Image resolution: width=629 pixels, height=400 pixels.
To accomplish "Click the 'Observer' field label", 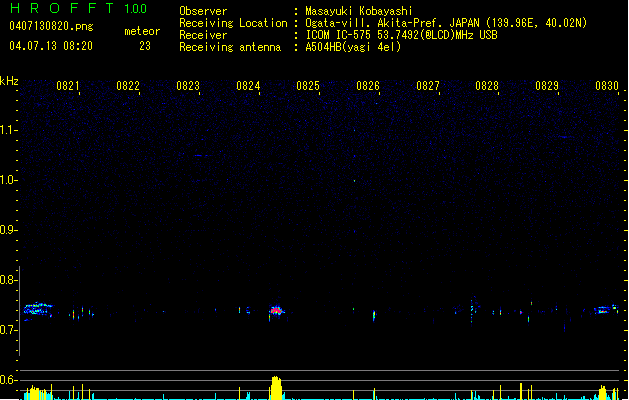I will pyautogui.click(x=203, y=11).
